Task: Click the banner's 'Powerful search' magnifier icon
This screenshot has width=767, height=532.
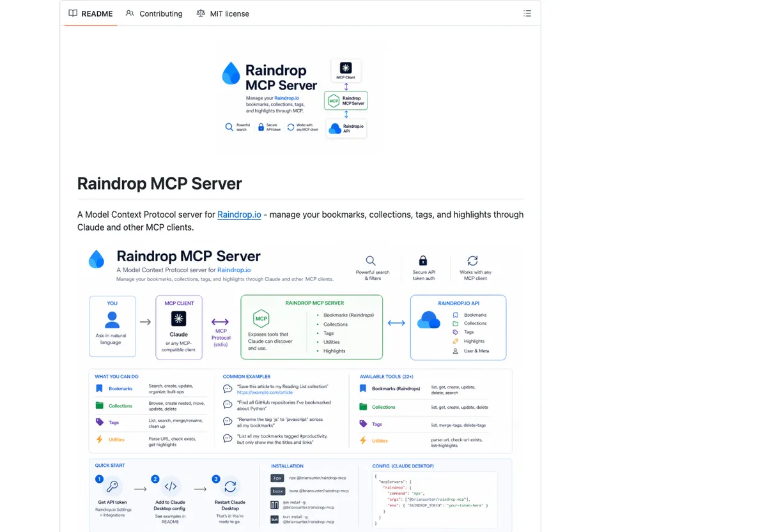Action: tap(229, 127)
